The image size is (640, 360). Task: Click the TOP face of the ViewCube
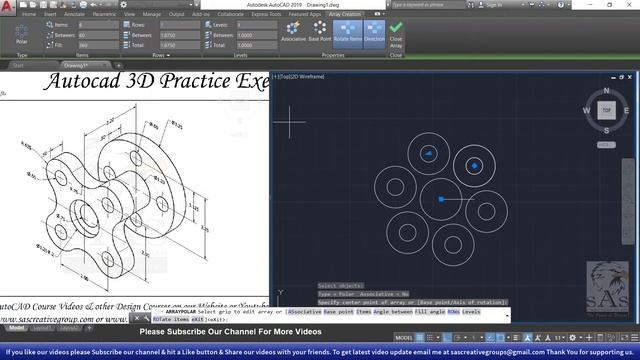click(x=606, y=110)
